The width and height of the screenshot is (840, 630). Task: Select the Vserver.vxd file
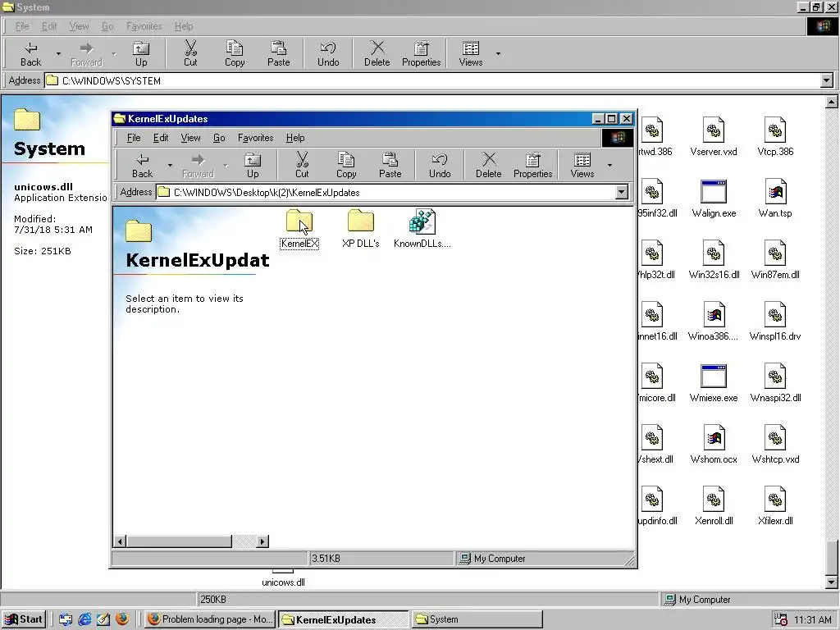click(714, 137)
